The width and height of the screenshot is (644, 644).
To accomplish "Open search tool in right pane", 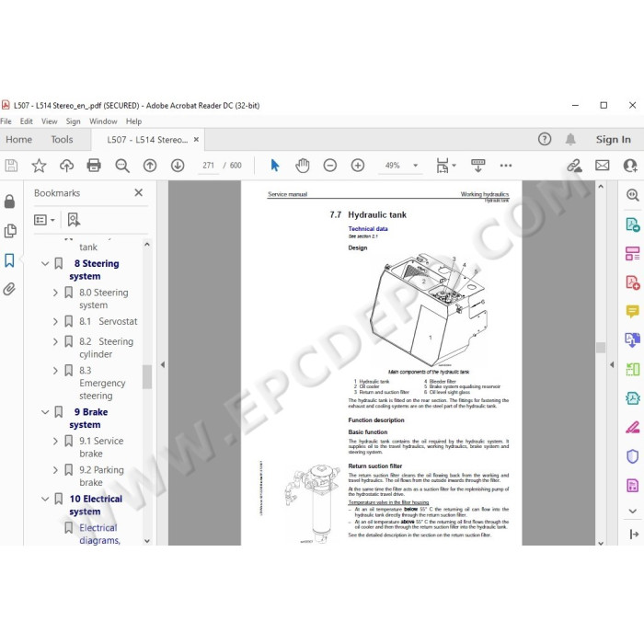I will tap(632, 195).
